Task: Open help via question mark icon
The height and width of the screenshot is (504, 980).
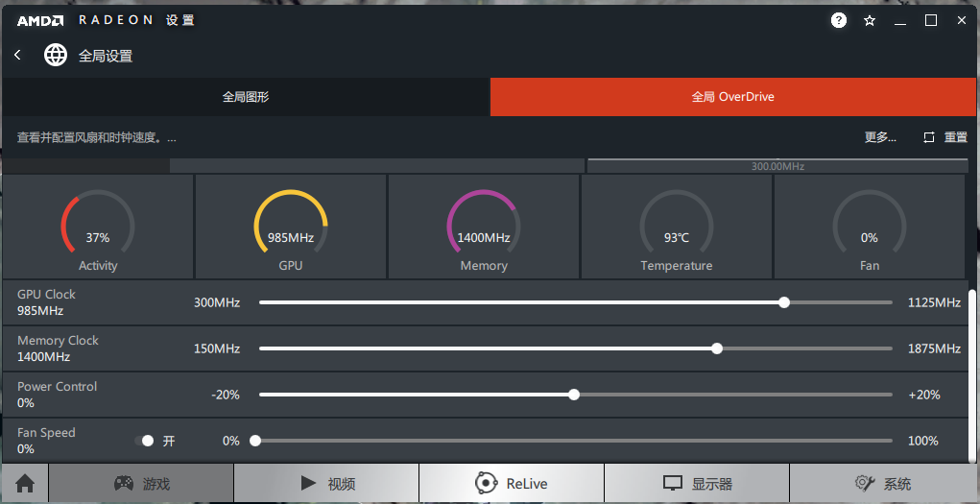Action: (839, 20)
